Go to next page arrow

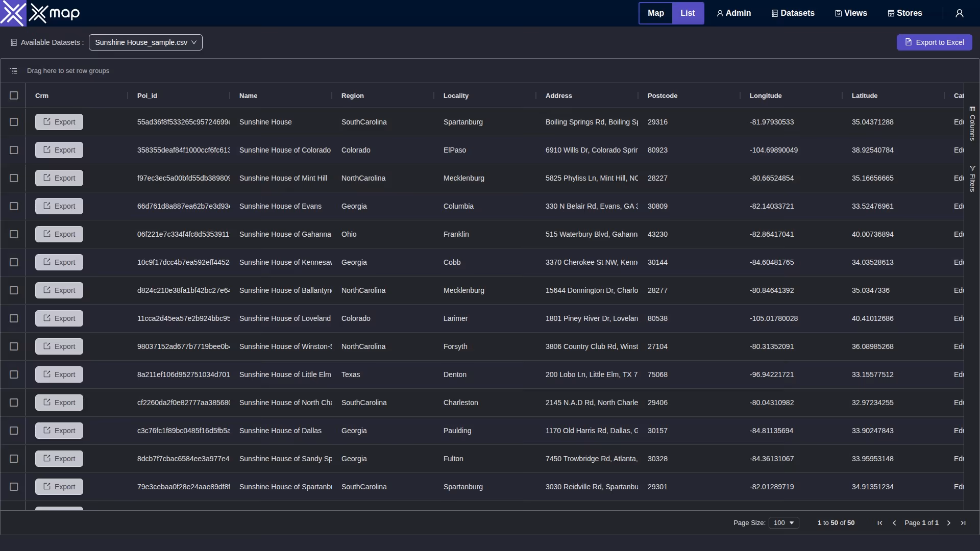(x=949, y=523)
